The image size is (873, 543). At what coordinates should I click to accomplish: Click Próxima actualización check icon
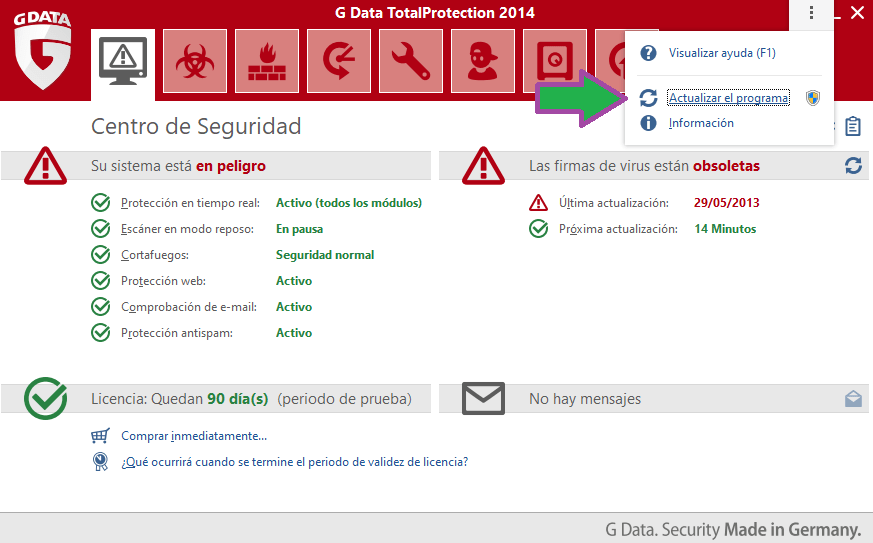tap(538, 229)
